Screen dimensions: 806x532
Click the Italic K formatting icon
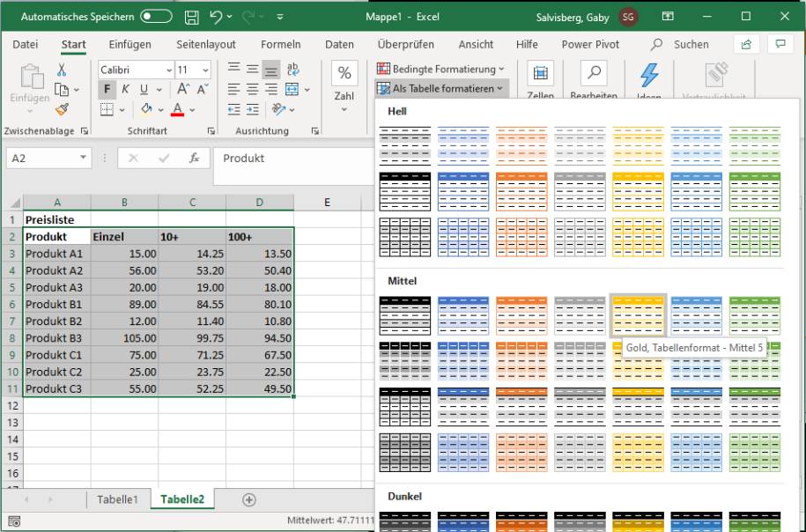coord(125,89)
